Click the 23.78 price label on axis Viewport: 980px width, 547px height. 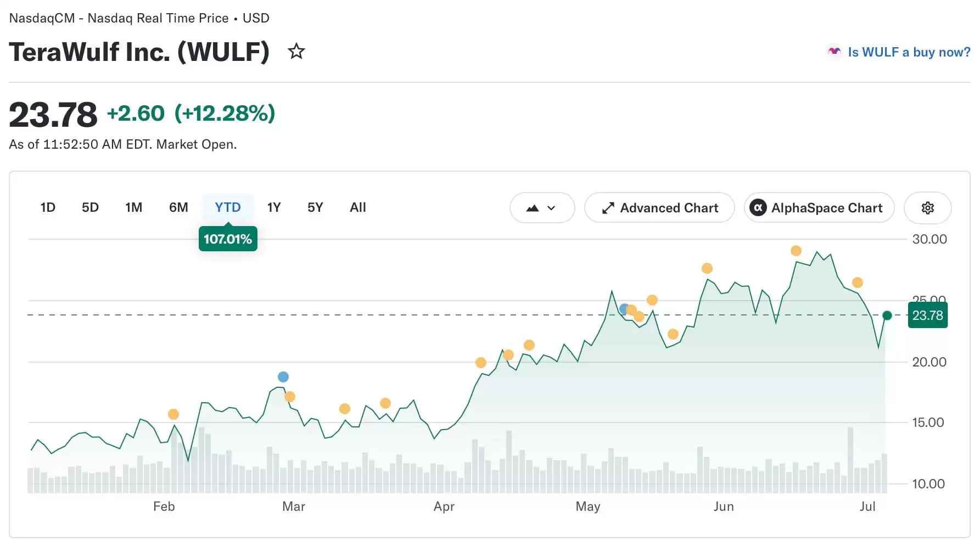tap(928, 315)
